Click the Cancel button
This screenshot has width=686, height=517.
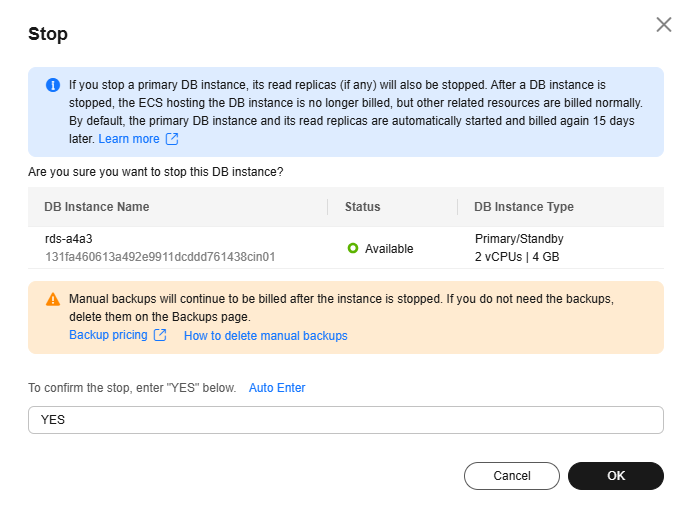[x=511, y=476]
